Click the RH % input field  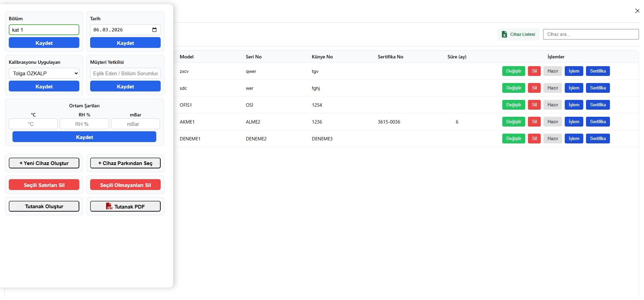(84, 124)
